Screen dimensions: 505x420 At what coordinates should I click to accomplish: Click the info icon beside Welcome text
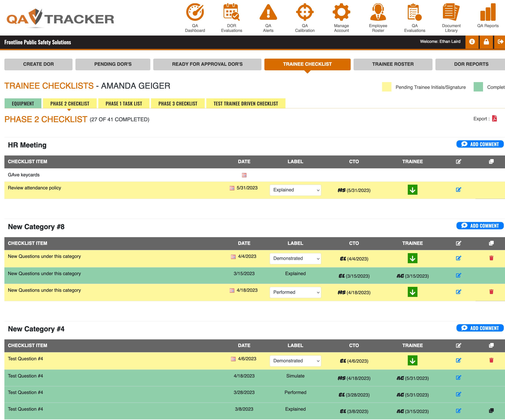point(472,42)
